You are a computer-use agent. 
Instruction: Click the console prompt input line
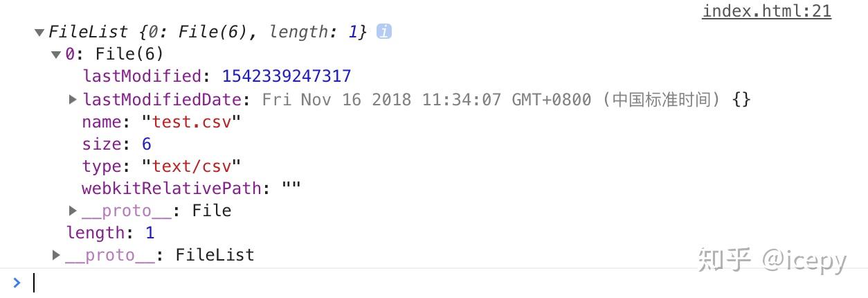pos(443,283)
